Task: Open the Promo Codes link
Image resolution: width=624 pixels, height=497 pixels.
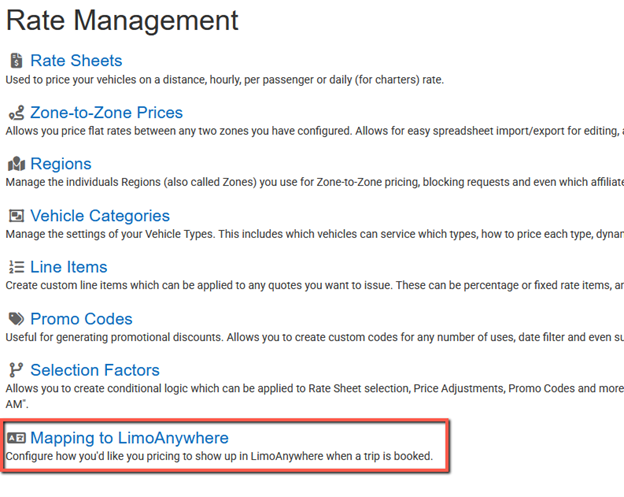Action: tap(81, 319)
